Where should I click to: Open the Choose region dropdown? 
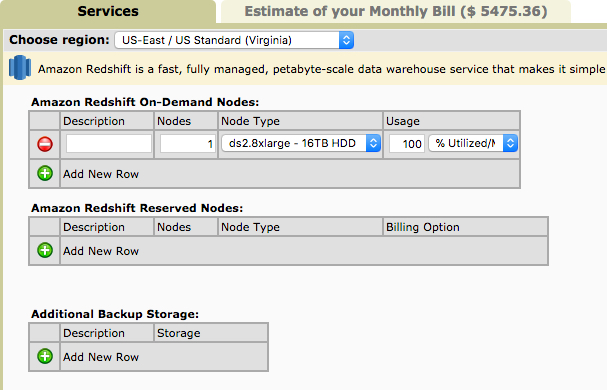234,40
